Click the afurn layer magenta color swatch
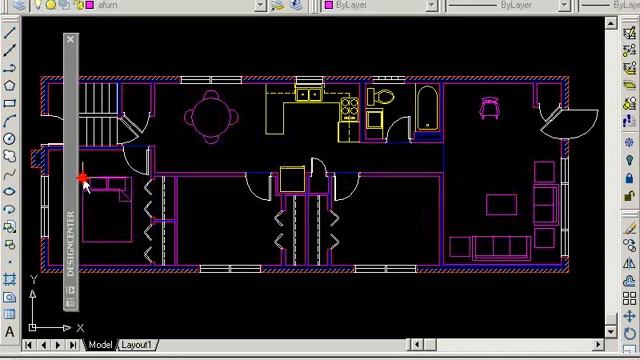 90,5
